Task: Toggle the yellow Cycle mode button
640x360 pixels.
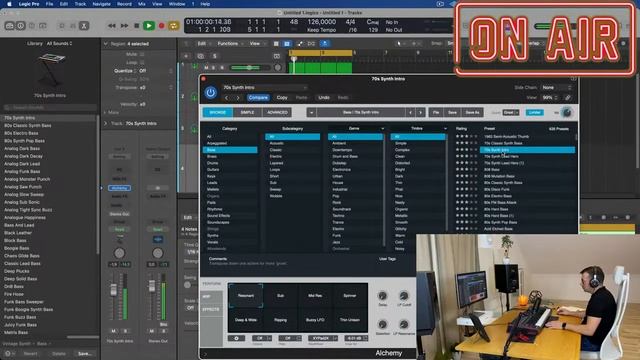Action: (173, 26)
